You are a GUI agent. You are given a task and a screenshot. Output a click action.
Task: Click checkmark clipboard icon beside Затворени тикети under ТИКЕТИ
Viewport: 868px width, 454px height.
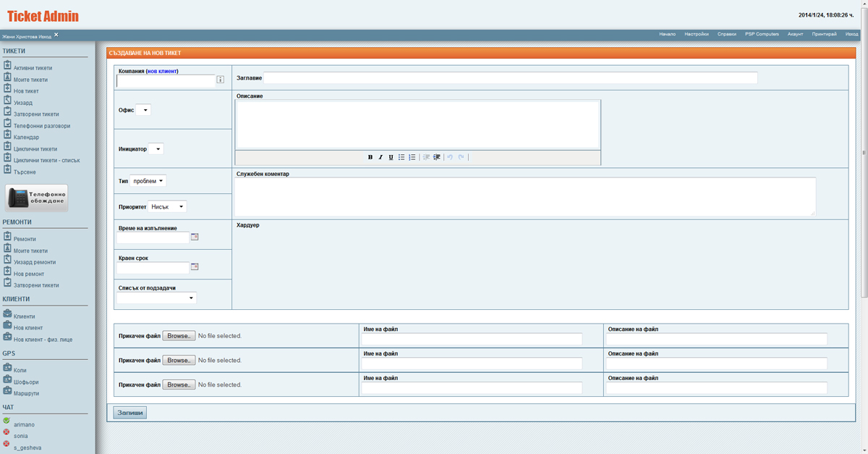pos(7,112)
